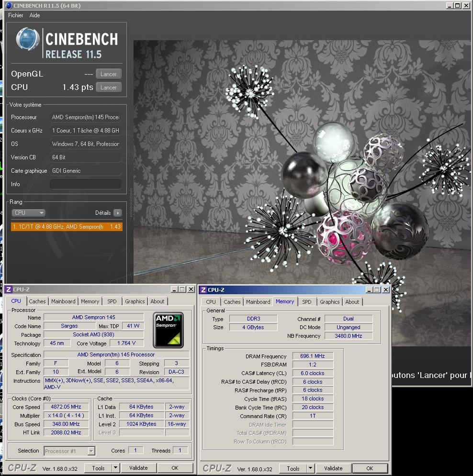Switch to the CPU tab in right CPU-Z
Image resolution: width=473 pixels, height=476 pixels.
[211, 302]
